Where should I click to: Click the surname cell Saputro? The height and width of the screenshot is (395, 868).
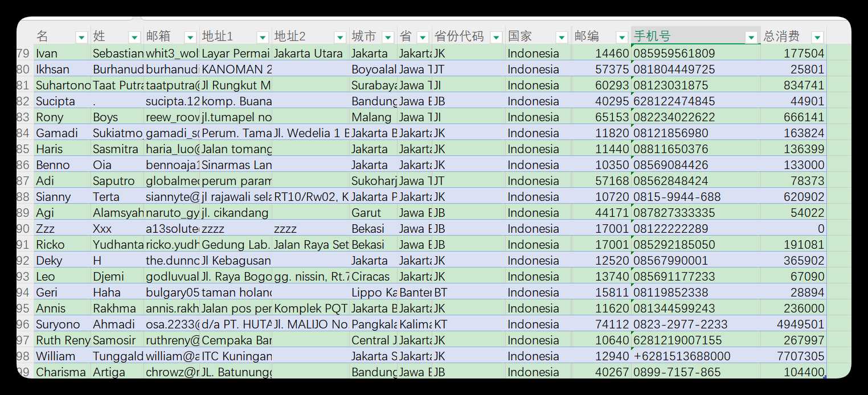(117, 181)
